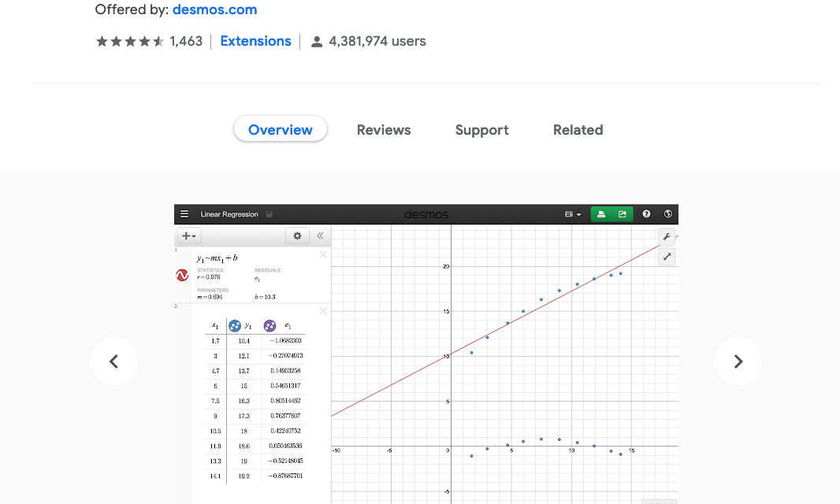Image resolution: width=840 pixels, height=504 pixels.
Task: Click the star rating display
Action: [x=130, y=41]
